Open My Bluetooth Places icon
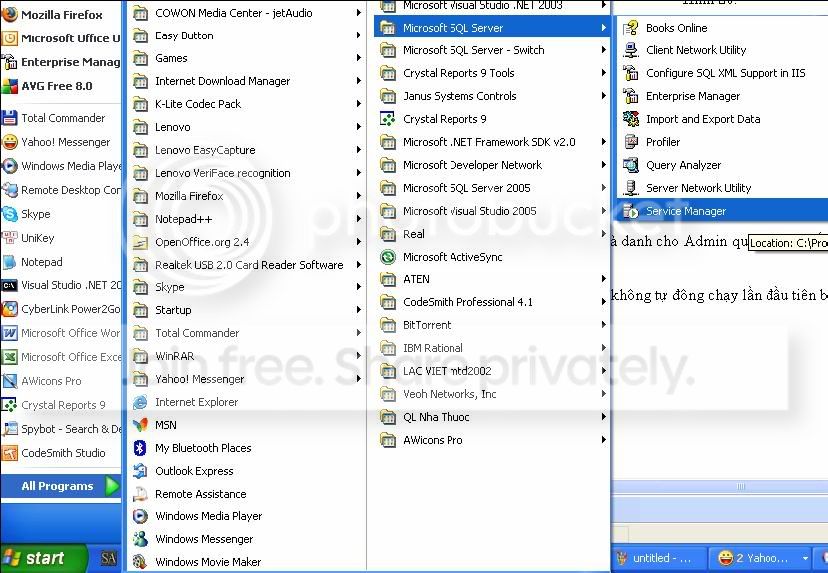Viewport: 828px width, 573px height. (x=140, y=448)
